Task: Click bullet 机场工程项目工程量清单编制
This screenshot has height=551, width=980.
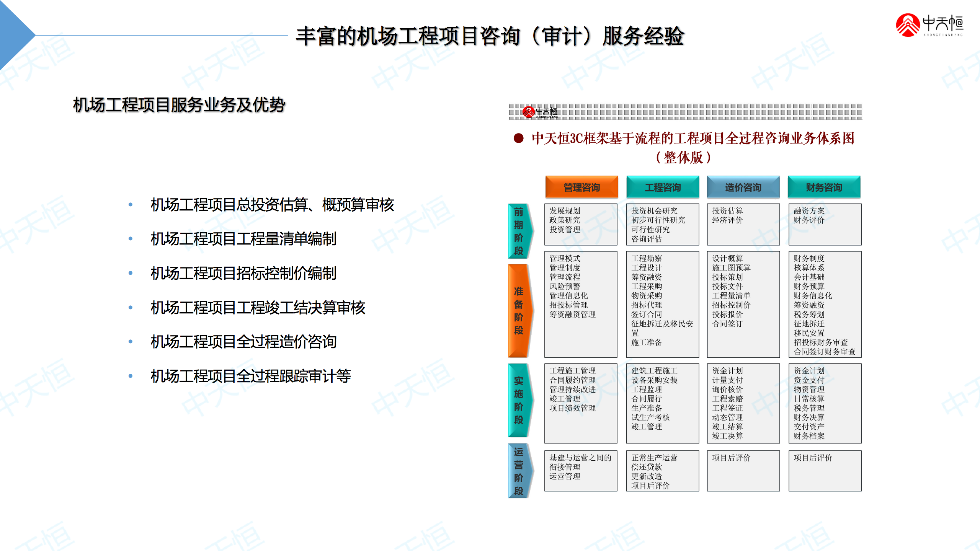Action: [x=243, y=239]
